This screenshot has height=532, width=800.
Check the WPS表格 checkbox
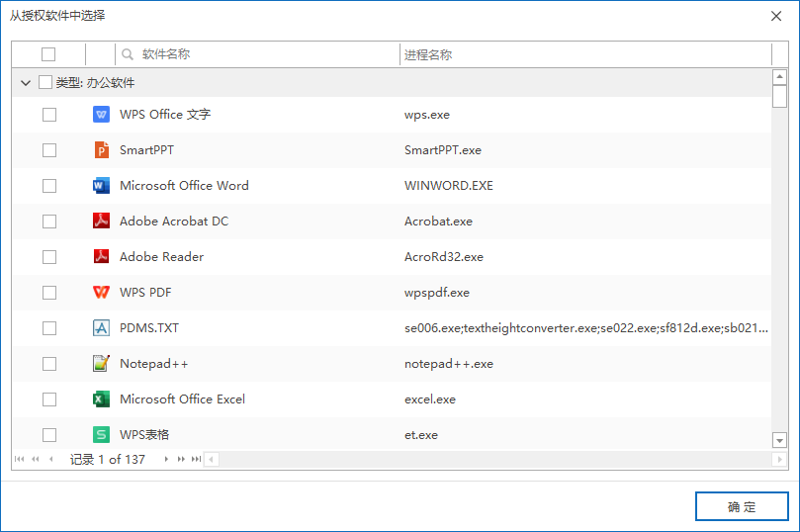point(49,434)
